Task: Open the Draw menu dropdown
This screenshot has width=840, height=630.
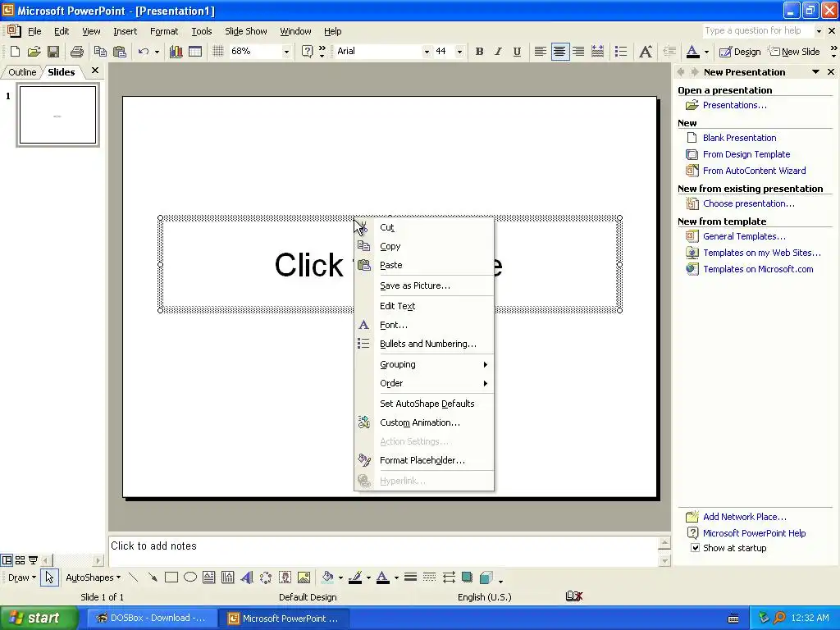Action: [x=22, y=577]
